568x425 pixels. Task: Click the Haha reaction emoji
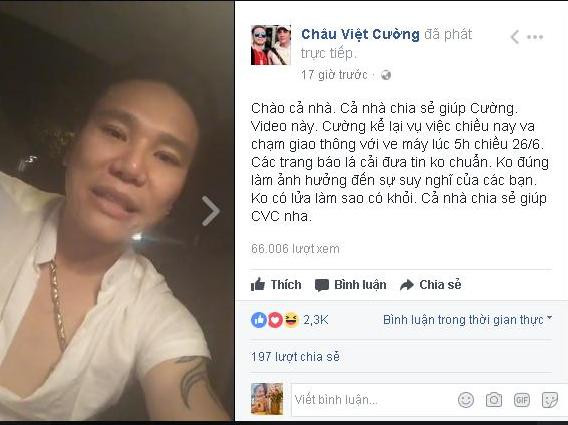pos(291,320)
